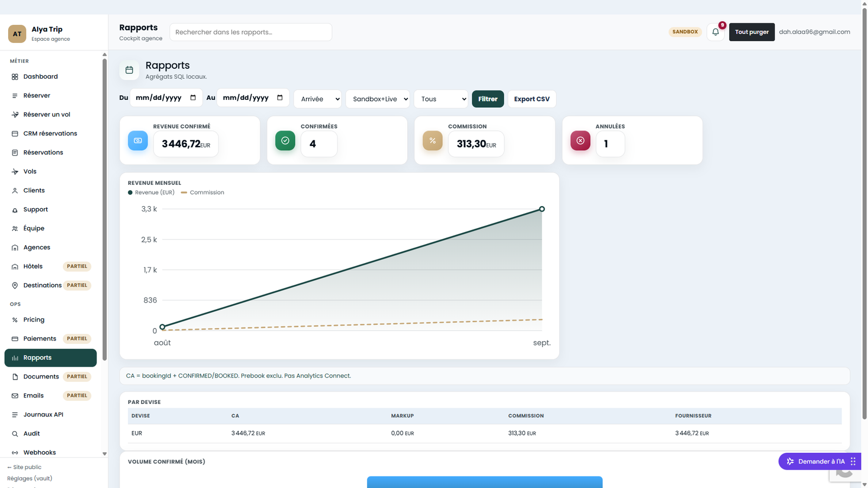Click the Commission chart legend entry
Screen dimensions: 868x488
202,192
